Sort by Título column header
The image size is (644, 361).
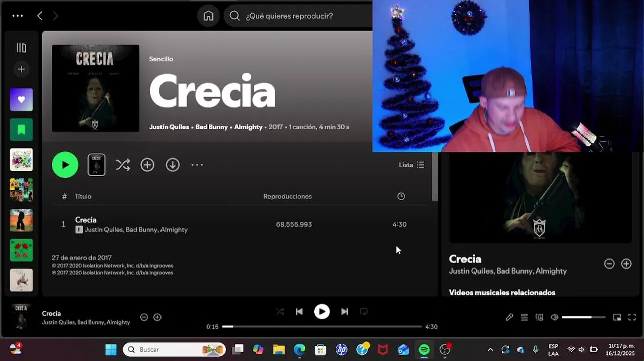pos(83,196)
